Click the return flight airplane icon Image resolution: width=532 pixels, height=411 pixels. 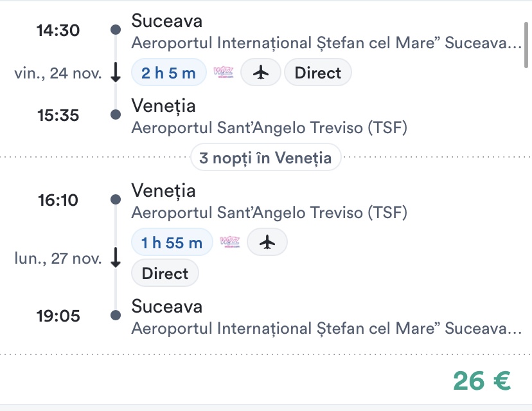click(267, 242)
